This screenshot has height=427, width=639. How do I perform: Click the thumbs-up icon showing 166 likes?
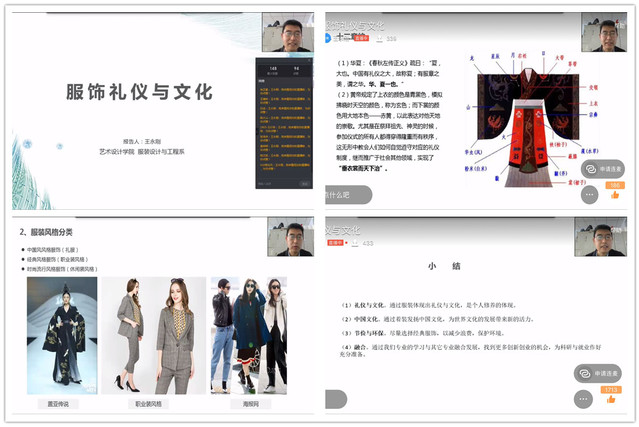click(614, 195)
